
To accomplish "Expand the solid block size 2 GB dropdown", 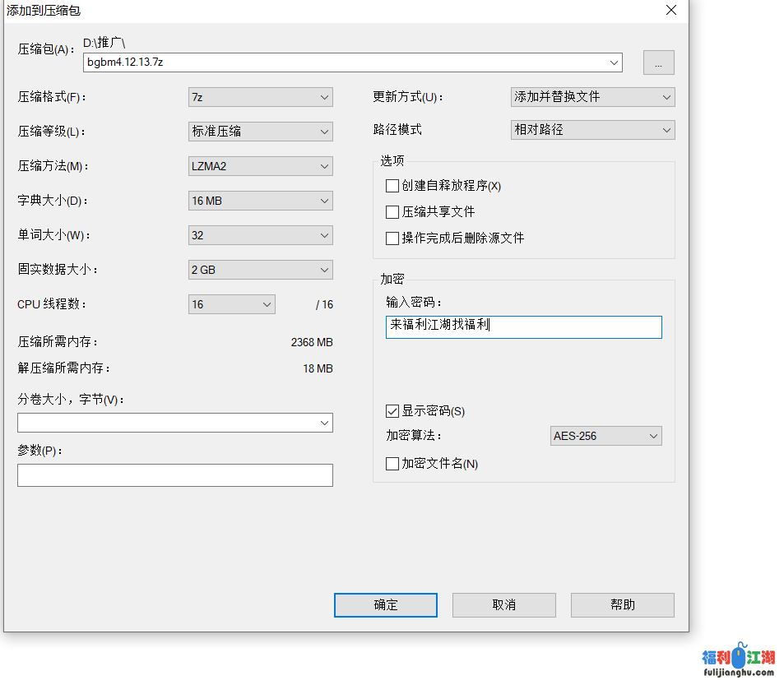I will (260, 270).
